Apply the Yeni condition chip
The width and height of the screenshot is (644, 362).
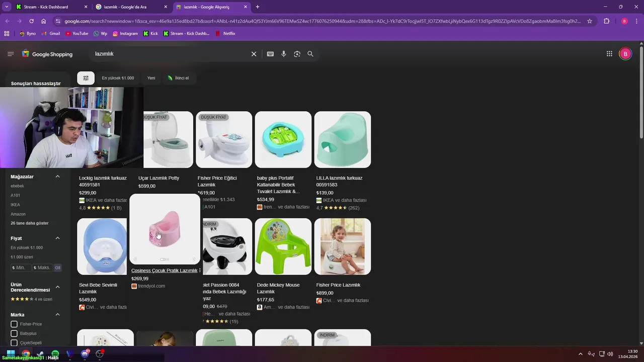click(x=151, y=78)
